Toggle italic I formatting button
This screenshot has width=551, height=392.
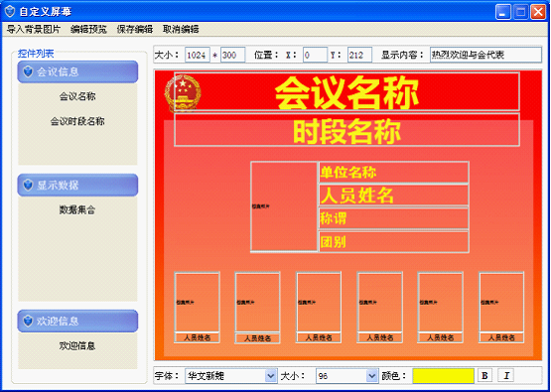point(506,375)
